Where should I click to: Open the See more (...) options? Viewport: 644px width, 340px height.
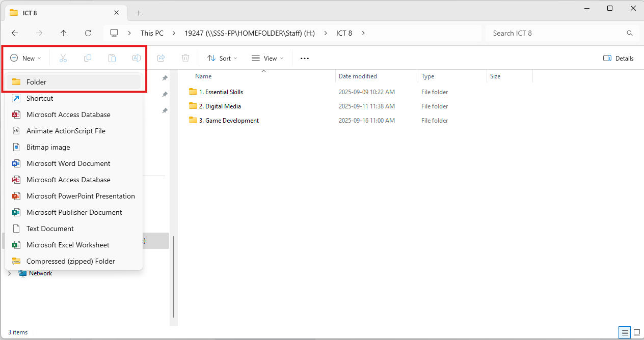tap(304, 58)
